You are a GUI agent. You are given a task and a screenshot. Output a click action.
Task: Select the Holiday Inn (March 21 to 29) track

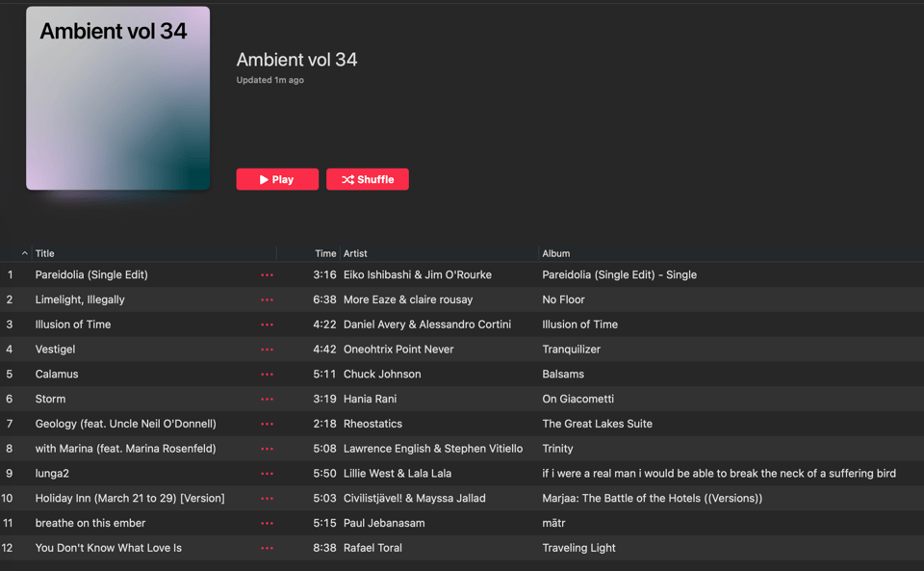coord(130,499)
